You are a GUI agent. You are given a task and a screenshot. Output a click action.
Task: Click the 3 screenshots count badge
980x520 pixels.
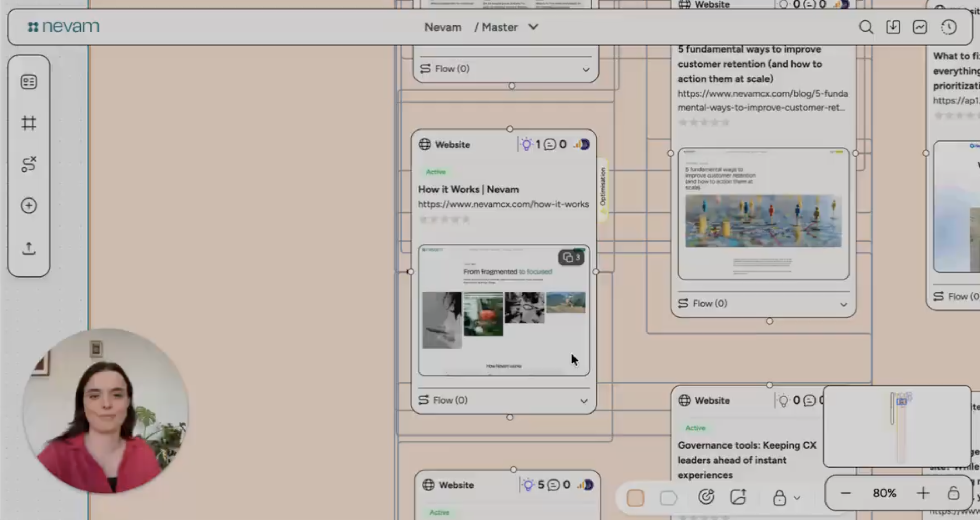571,258
